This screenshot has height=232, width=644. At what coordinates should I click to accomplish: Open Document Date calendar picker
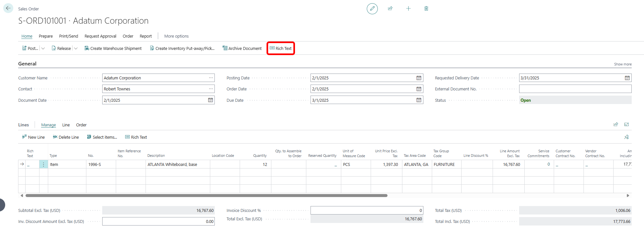pyautogui.click(x=211, y=100)
